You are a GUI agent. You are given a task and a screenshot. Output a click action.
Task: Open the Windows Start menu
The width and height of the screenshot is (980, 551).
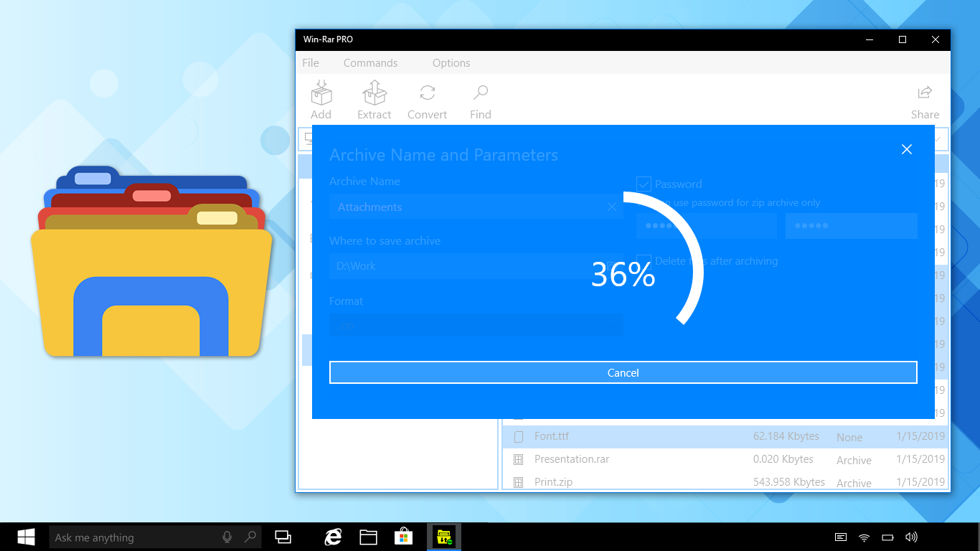27,537
